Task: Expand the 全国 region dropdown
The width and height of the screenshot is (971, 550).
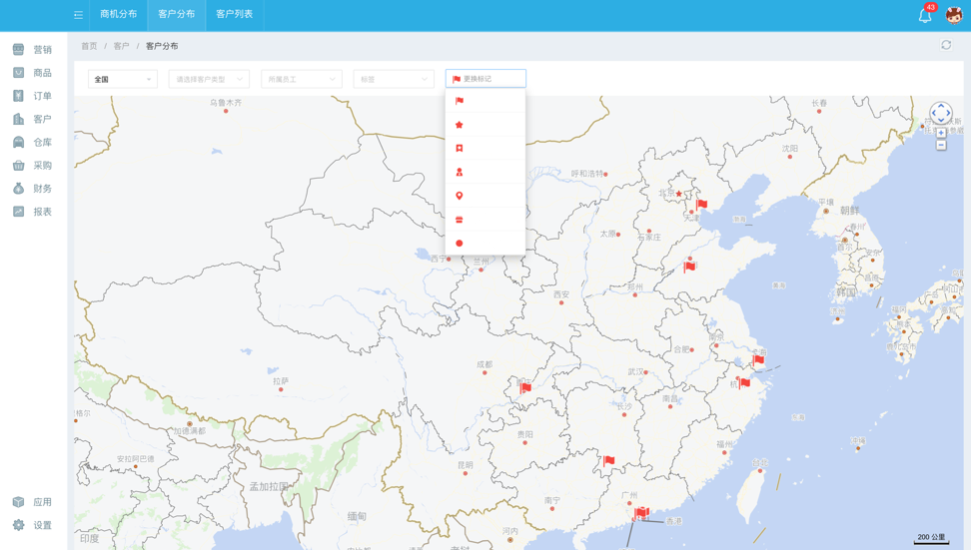Action: point(122,79)
